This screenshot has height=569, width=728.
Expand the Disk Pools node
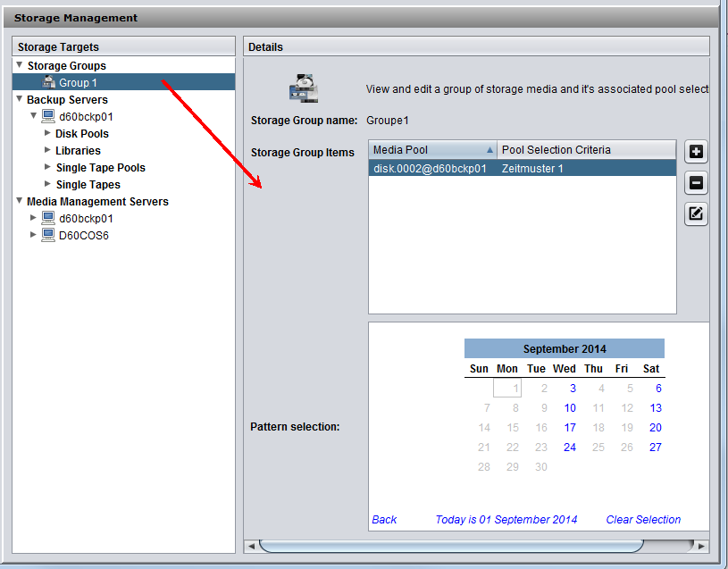pos(47,133)
